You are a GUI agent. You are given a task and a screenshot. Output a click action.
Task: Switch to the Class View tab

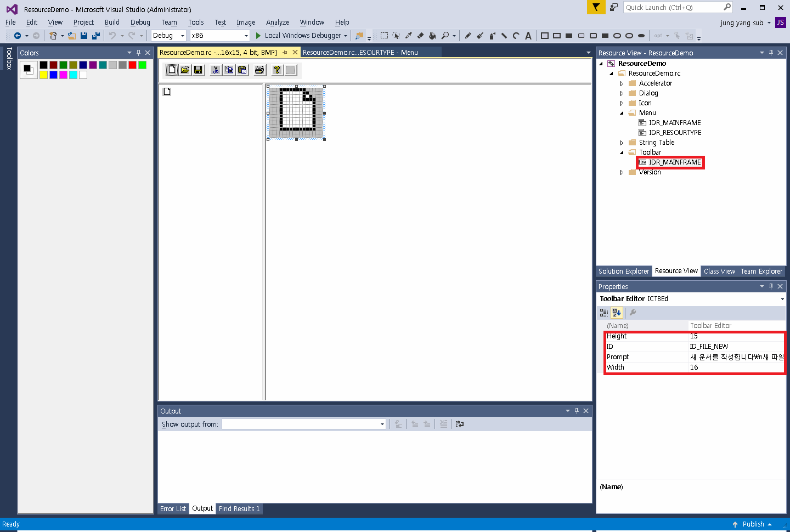pyautogui.click(x=719, y=271)
